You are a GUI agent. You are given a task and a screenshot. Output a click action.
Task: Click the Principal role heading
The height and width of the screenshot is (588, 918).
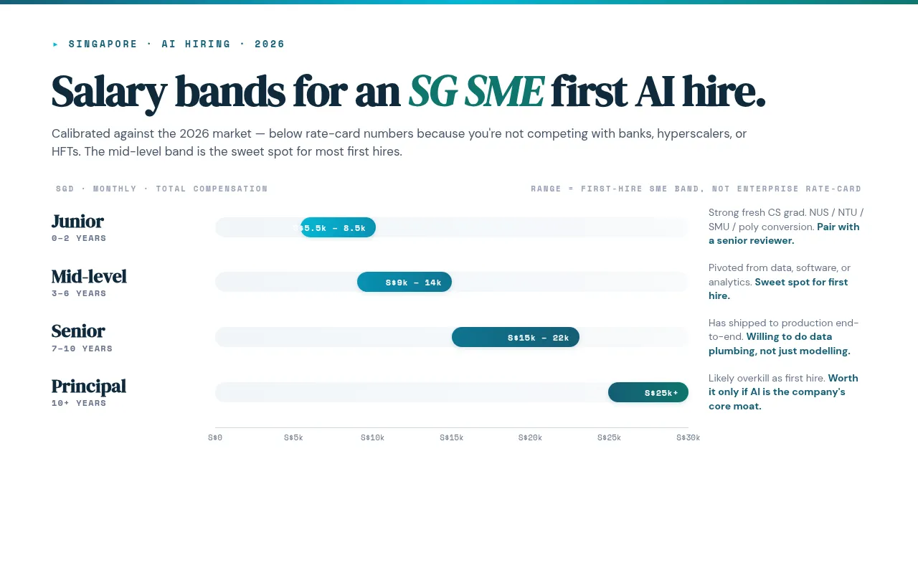(x=89, y=387)
